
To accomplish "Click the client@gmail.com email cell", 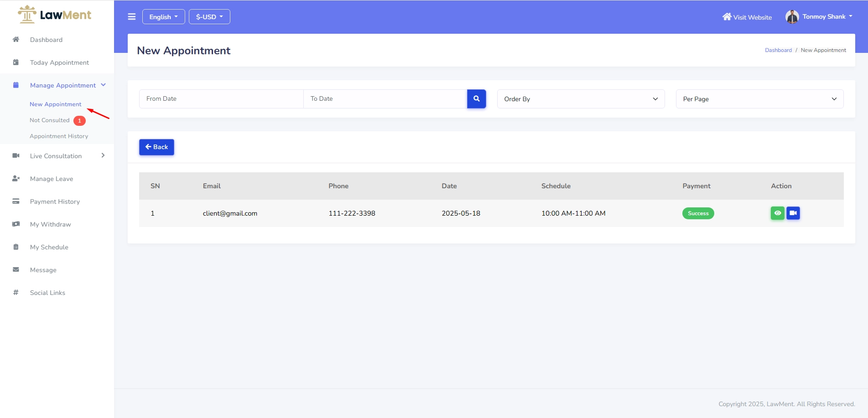I will point(230,213).
